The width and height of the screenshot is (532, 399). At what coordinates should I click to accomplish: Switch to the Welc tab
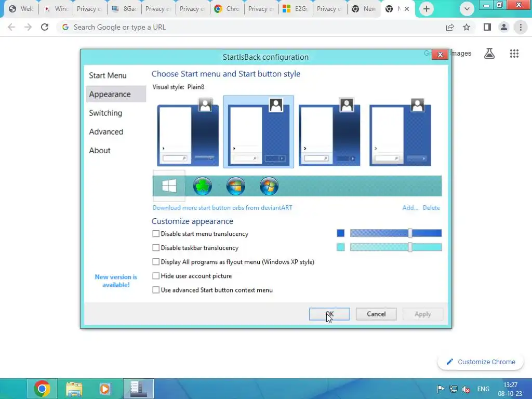pyautogui.click(x=21, y=9)
